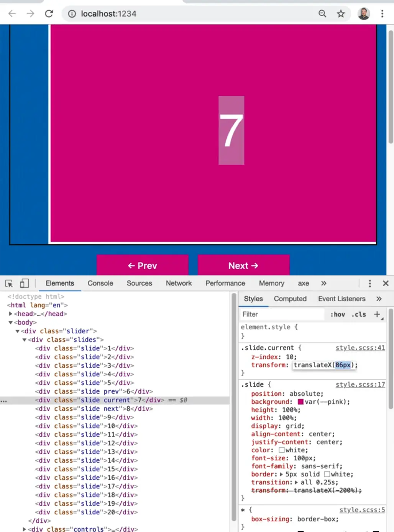
Task: Open the Computed styles tab
Action: click(x=290, y=299)
